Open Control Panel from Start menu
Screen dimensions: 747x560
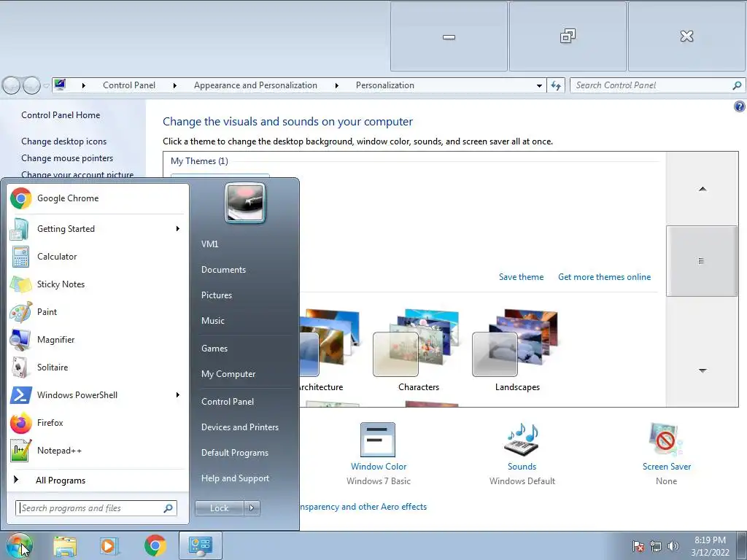[x=228, y=402]
